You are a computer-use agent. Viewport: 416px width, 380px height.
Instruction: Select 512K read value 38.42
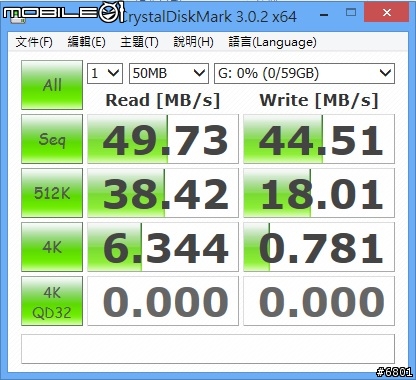point(163,193)
